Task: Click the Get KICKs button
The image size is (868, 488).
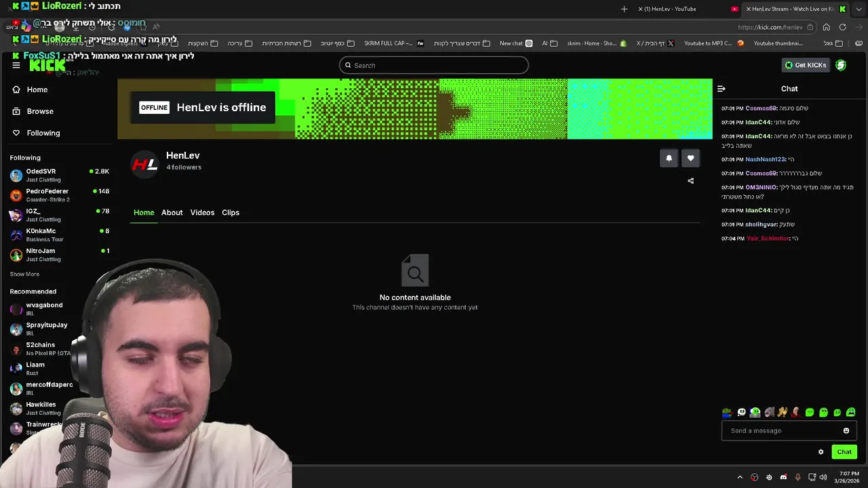Action: tap(806, 65)
